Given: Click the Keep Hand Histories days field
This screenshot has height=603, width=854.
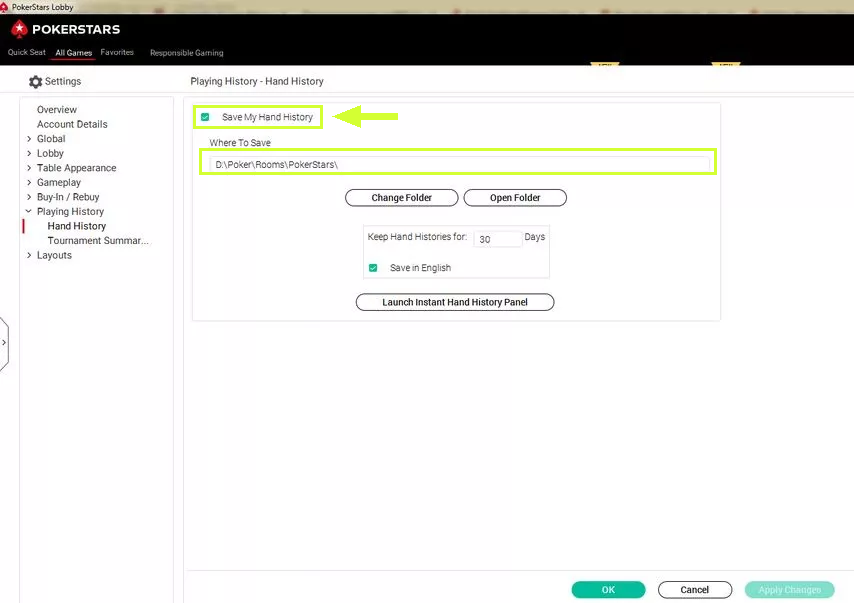Looking at the screenshot, I should click(x=497, y=239).
